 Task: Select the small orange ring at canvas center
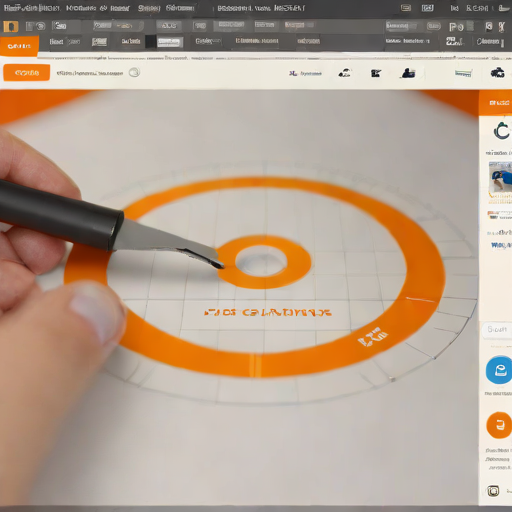263,262
